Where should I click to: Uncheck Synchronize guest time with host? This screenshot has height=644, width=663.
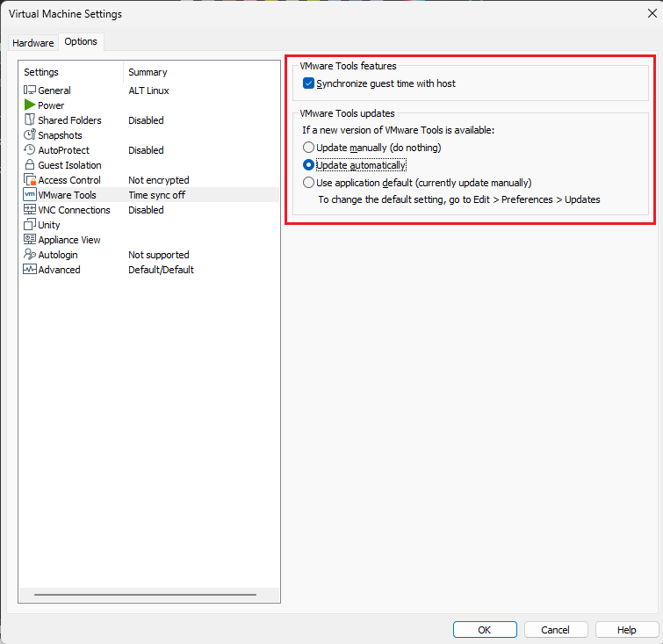pyautogui.click(x=308, y=83)
